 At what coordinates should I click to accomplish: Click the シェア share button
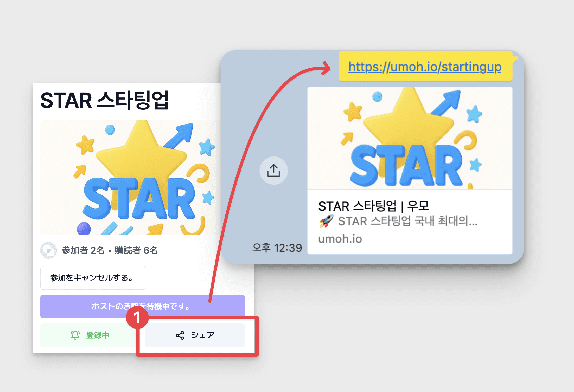195,335
